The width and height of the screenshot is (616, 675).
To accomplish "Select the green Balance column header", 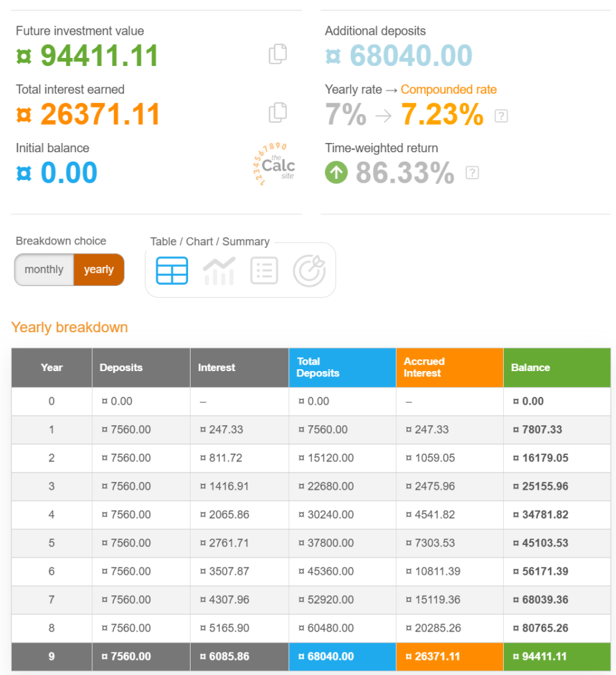I will tap(556, 368).
